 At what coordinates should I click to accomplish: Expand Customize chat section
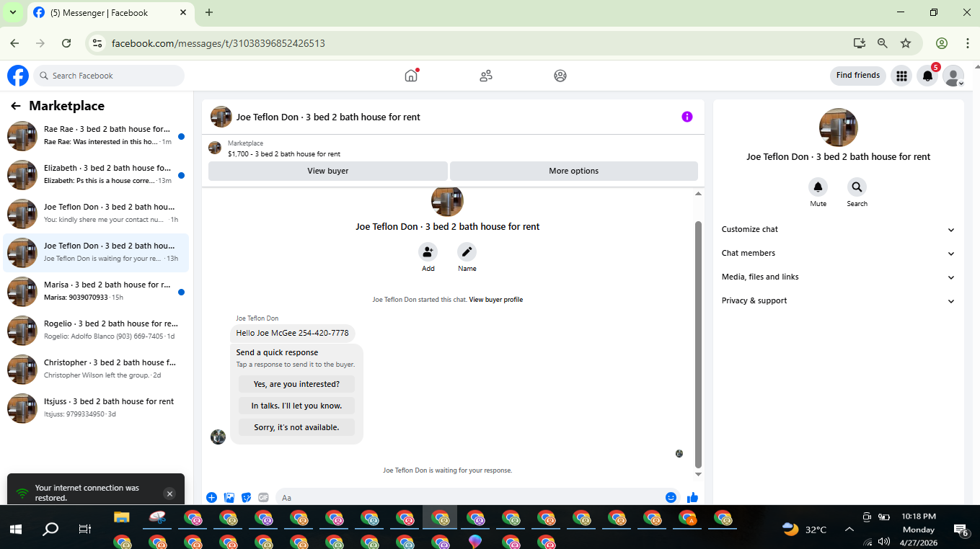pos(839,230)
